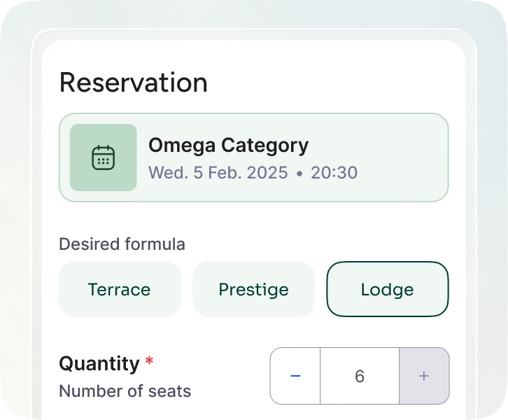Click the Desired formula label
Image resolution: width=508 pixels, height=420 pixels.
tap(122, 244)
